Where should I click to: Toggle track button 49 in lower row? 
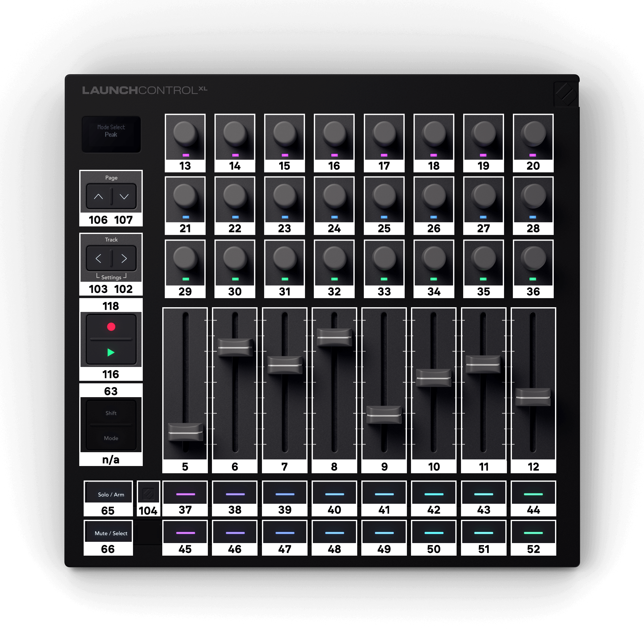coord(384,532)
